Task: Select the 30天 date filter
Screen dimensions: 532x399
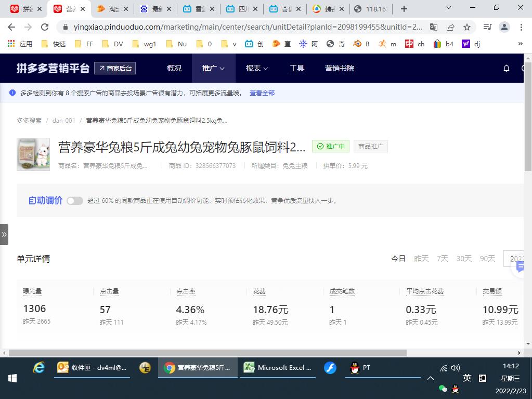Action: [x=464, y=259]
